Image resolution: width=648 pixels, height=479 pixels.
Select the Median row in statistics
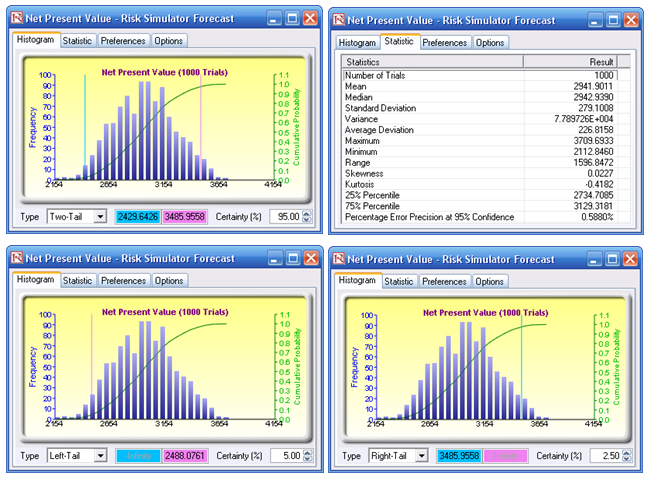480,97
